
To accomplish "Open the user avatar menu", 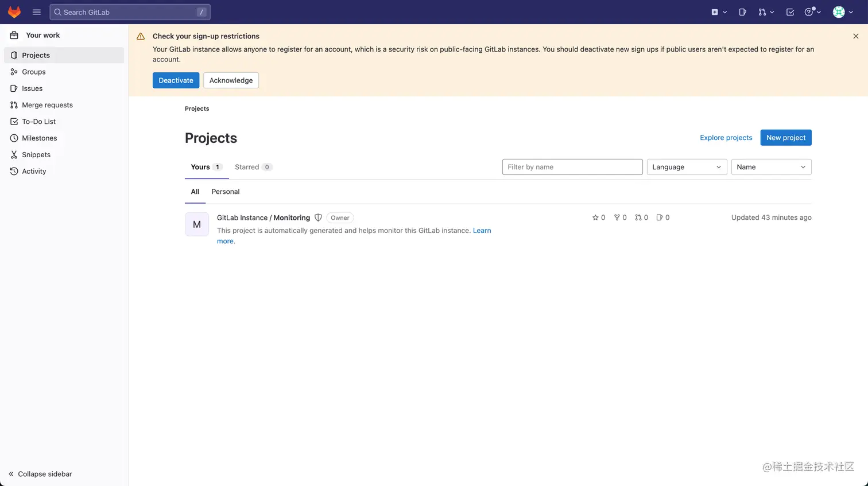I will pyautogui.click(x=843, y=12).
